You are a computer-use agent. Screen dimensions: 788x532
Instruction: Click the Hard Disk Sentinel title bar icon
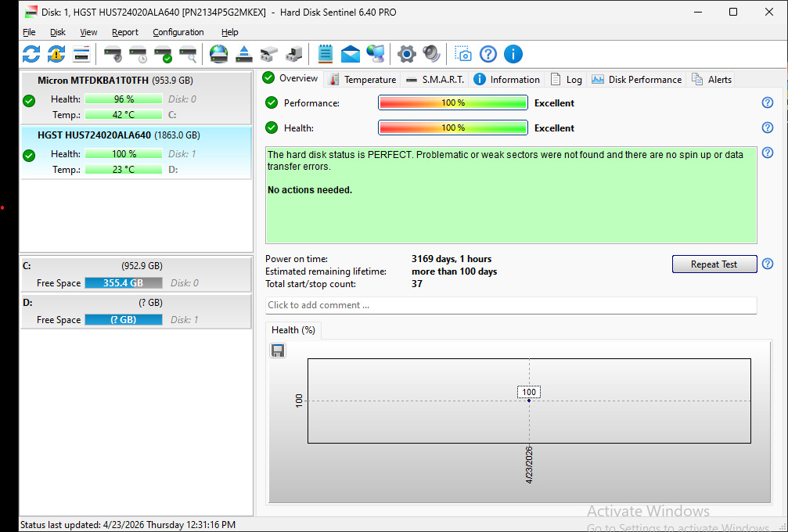click(31, 12)
